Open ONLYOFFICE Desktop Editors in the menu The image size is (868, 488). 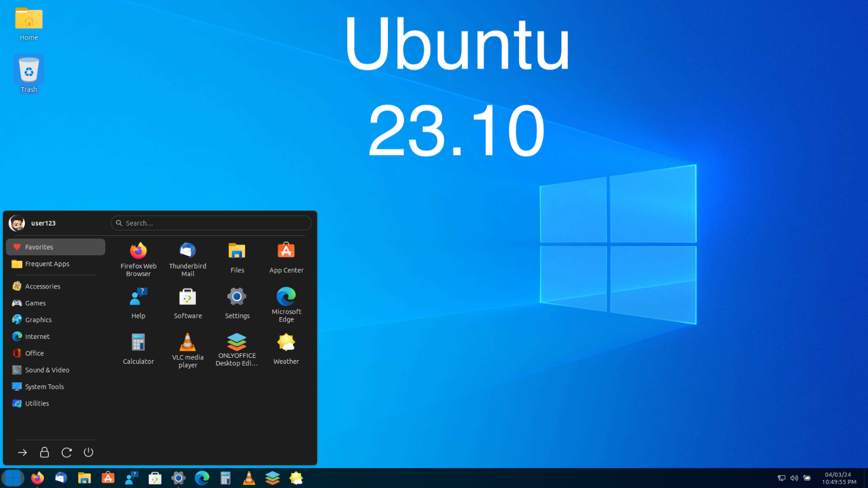pyautogui.click(x=237, y=350)
